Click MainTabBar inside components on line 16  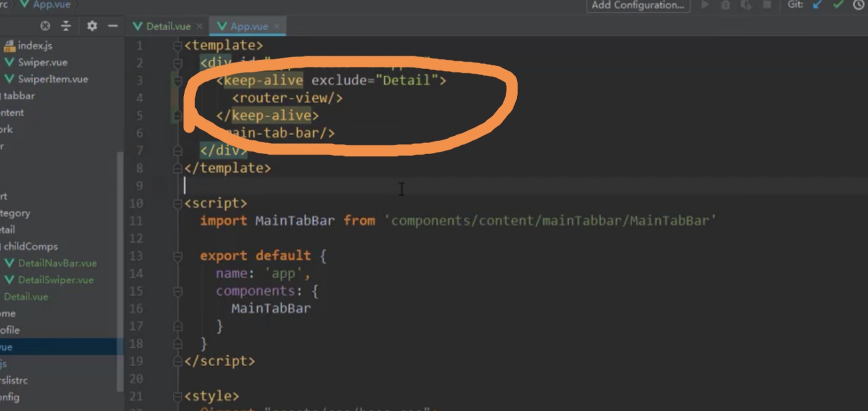tap(271, 308)
